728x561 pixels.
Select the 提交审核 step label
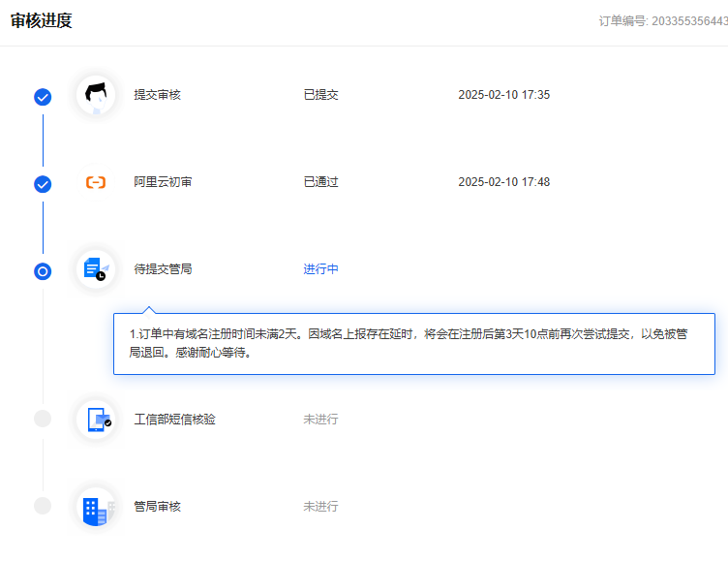tap(157, 95)
